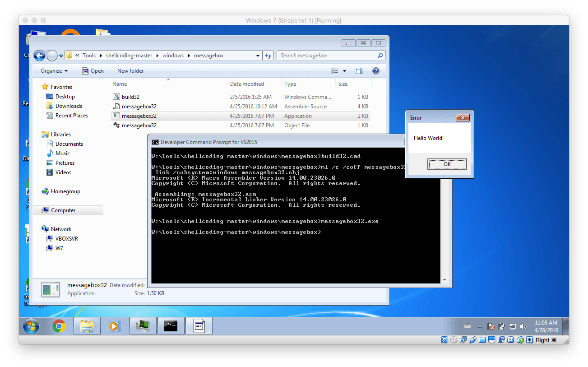Select the build32 command script file icon
The width and height of the screenshot is (588, 367).
click(116, 97)
